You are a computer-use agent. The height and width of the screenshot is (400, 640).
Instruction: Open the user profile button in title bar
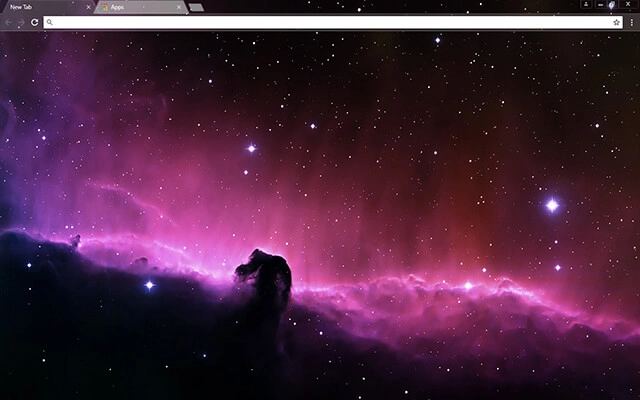[586, 4]
